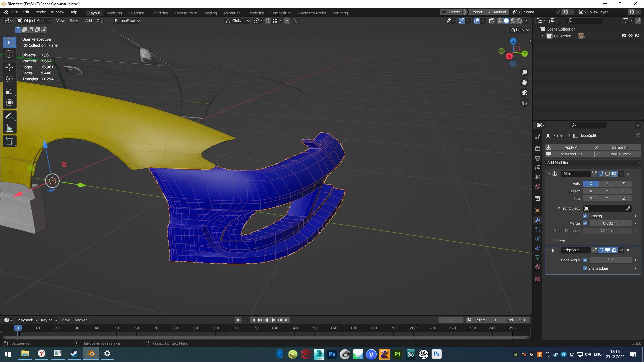
Task: Hide Collection in viewport with eye icon
Action: pyautogui.click(x=630, y=36)
